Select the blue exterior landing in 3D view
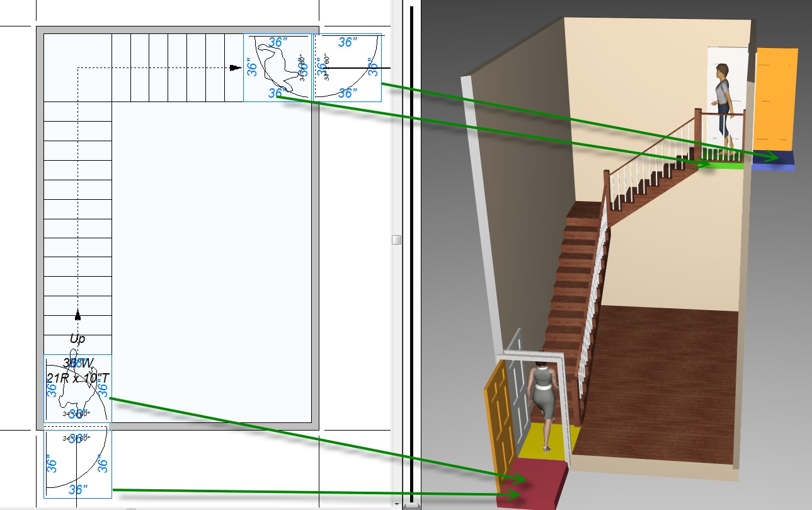The height and width of the screenshot is (510, 812). click(x=772, y=161)
